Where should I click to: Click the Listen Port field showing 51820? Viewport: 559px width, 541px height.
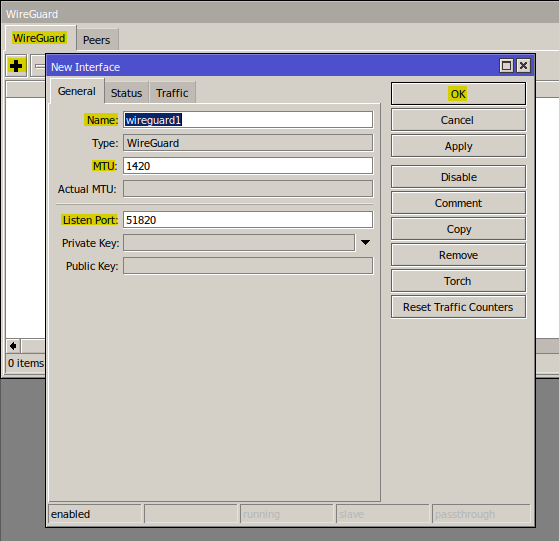(x=248, y=220)
